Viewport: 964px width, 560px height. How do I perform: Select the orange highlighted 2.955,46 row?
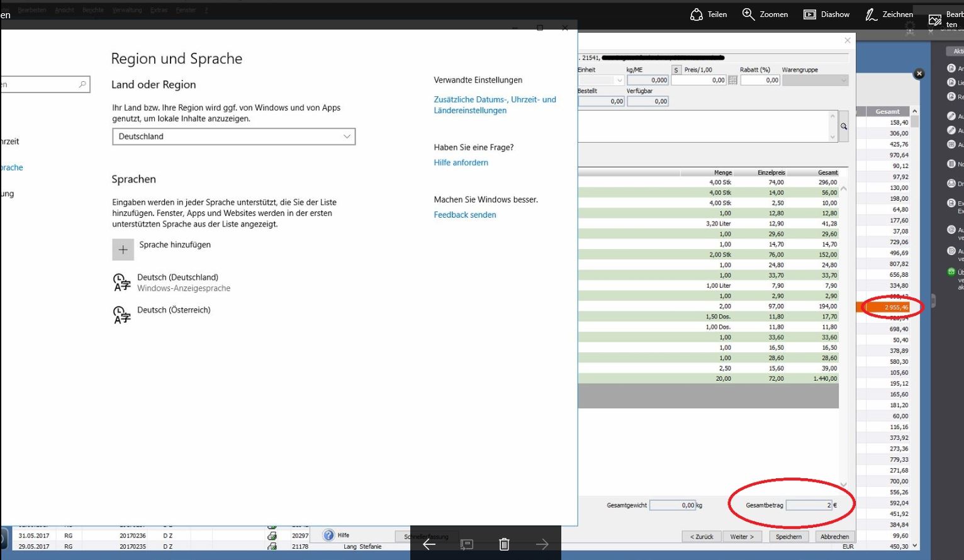tap(883, 307)
